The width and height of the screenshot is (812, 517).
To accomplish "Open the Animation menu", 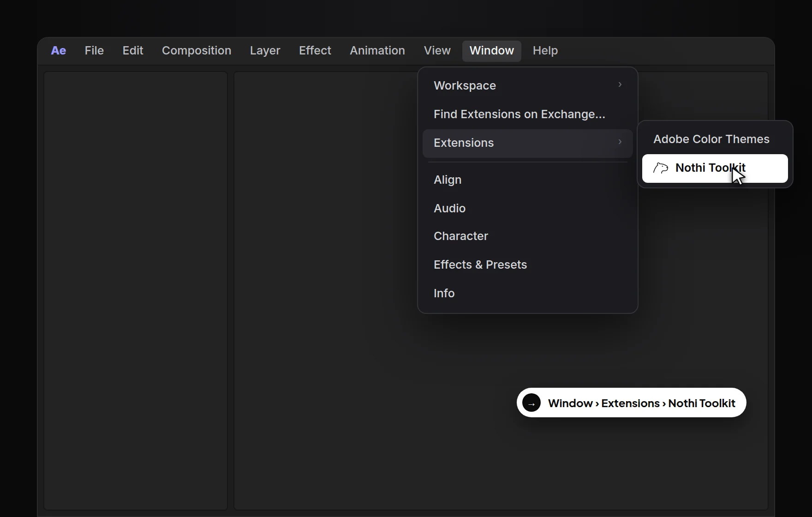I will [377, 50].
